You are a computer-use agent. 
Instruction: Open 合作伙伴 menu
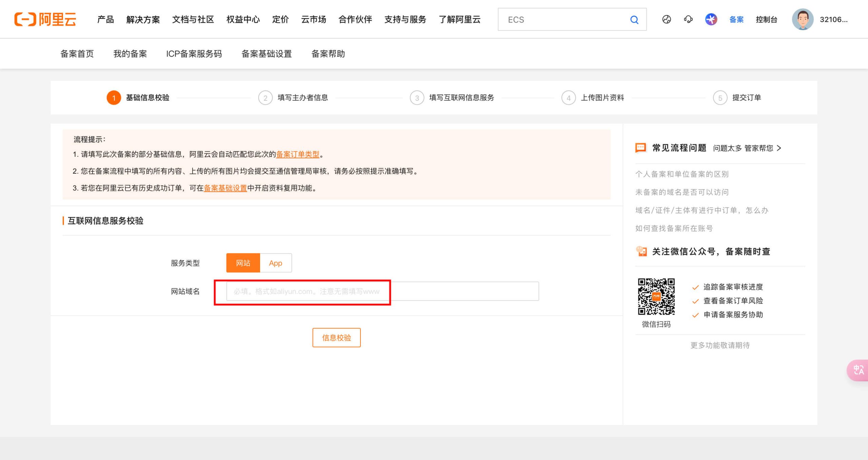tap(355, 19)
